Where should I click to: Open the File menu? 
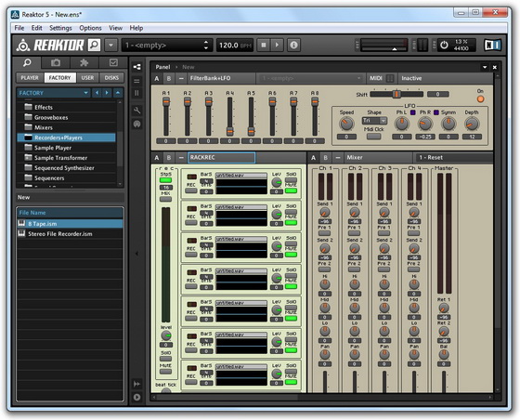[x=19, y=28]
